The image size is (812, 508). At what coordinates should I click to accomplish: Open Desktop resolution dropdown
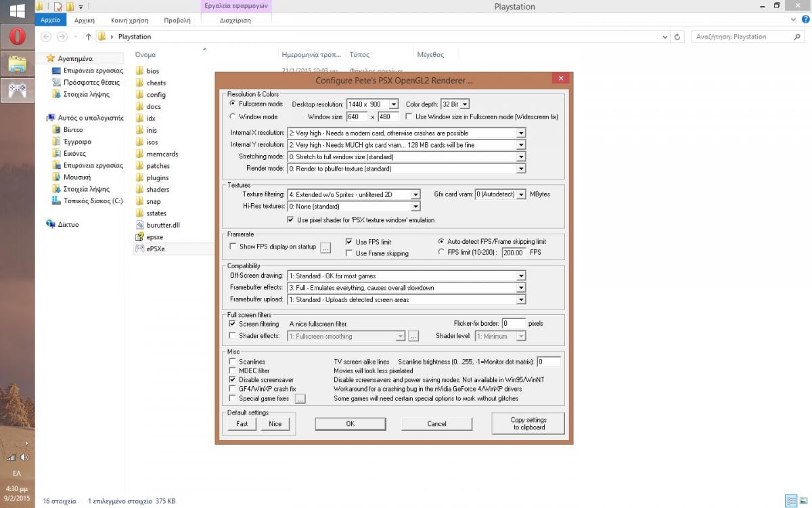pyautogui.click(x=394, y=104)
